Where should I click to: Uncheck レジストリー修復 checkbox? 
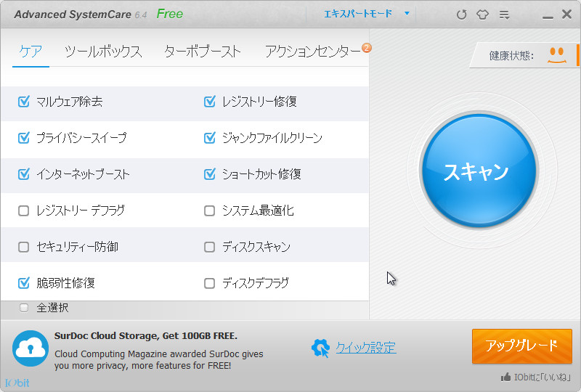pyautogui.click(x=210, y=101)
